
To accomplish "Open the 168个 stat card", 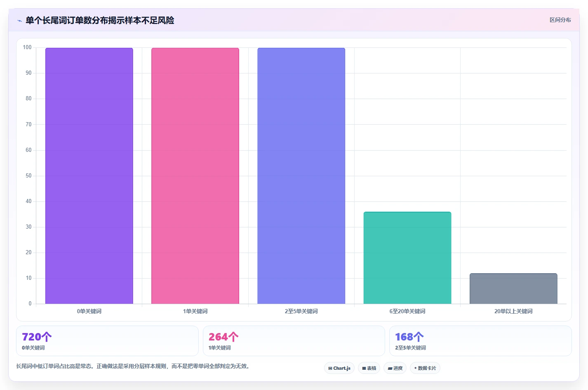I will 480,341.
